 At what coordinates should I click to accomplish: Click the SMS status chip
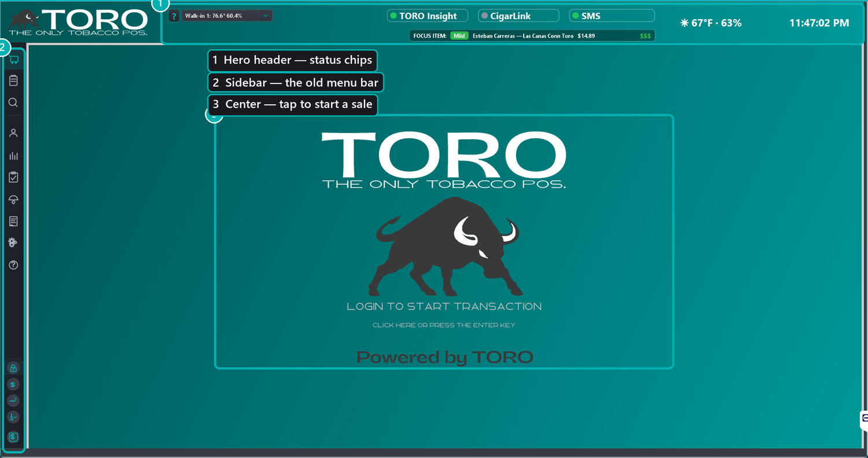pos(612,16)
